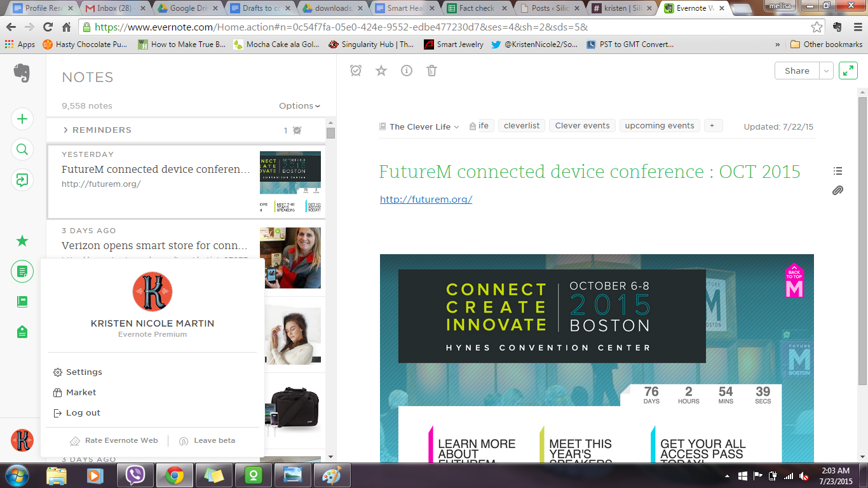Delete the note with the trash icon
Image resolution: width=868 pixels, height=488 pixels.
(431, 71)
